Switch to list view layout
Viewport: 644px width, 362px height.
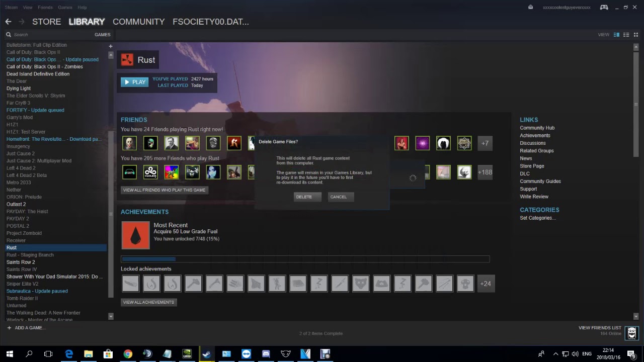(x=626, y=35)
